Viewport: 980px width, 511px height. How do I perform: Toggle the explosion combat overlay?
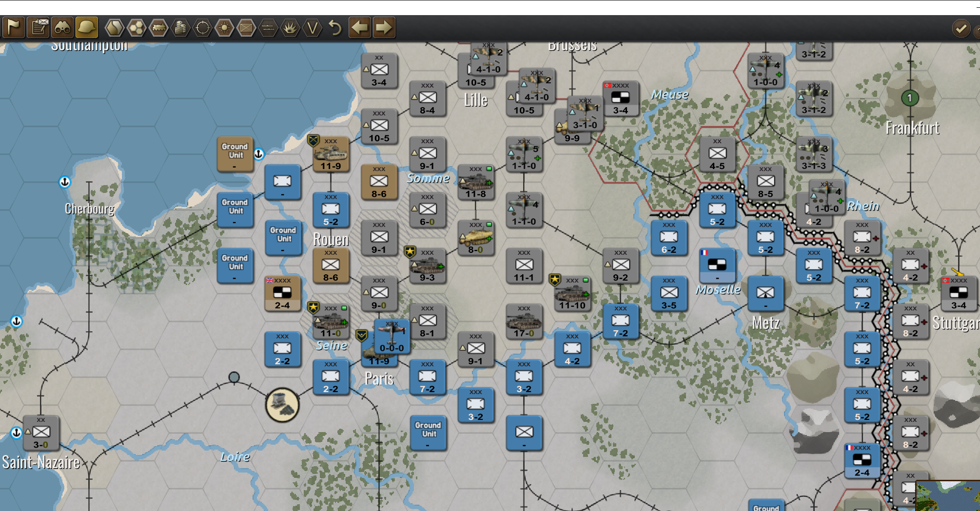pos(290,28)
